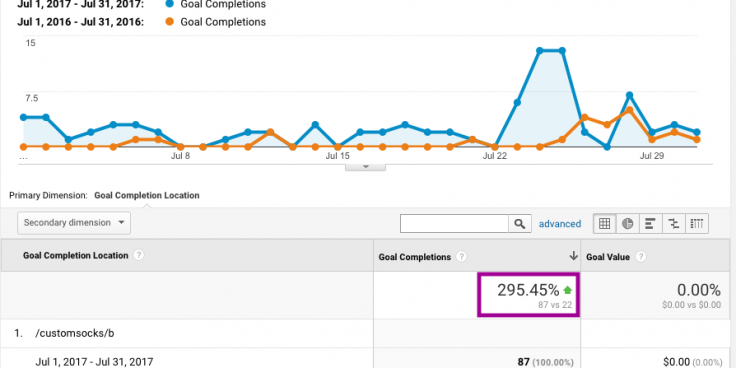Sort by Goal Completions descending arrow

pos(573,256)
